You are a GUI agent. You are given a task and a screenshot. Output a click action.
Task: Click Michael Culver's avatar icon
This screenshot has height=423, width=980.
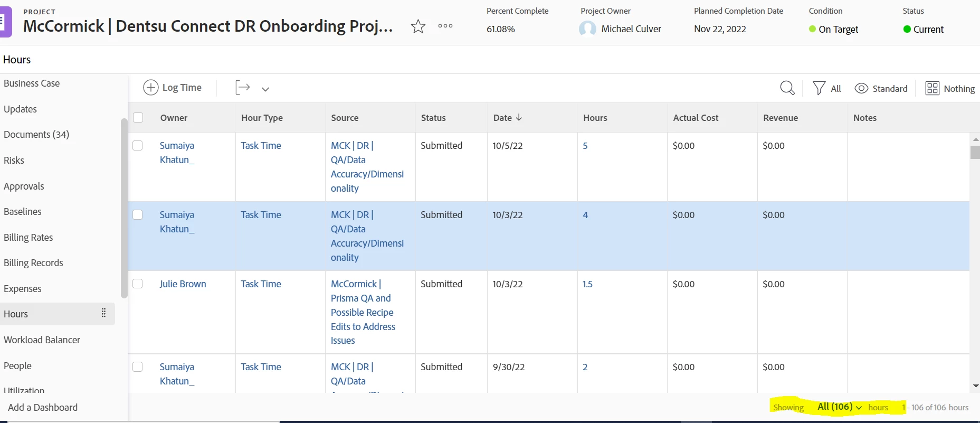[587, 29]
